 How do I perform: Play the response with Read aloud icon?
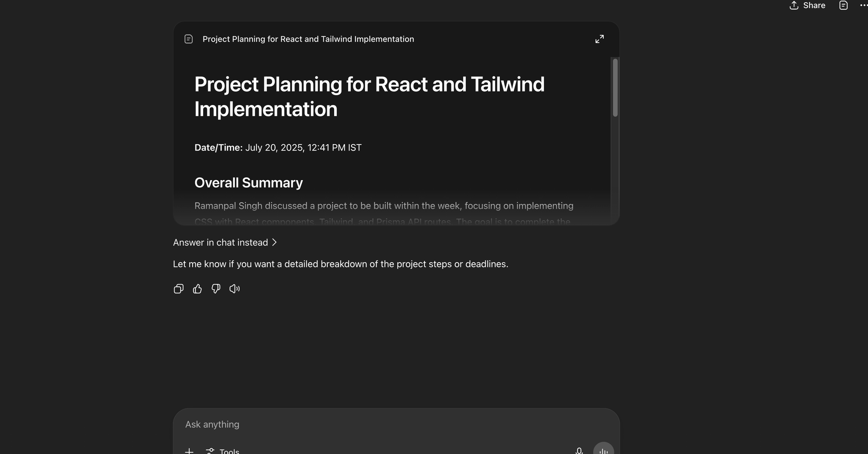[x=234, y=289]
